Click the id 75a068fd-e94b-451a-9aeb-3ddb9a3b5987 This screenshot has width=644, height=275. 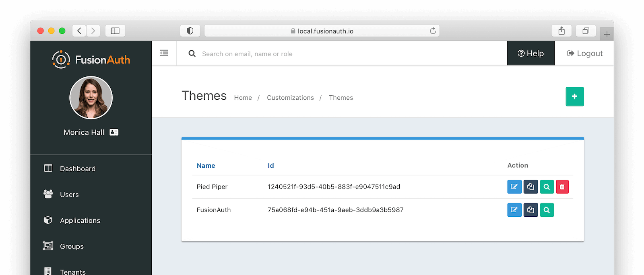(335, 210)
